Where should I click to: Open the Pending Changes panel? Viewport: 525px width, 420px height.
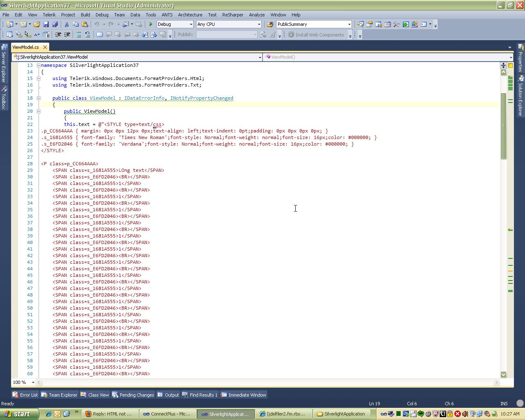click(x=133, y=395)
